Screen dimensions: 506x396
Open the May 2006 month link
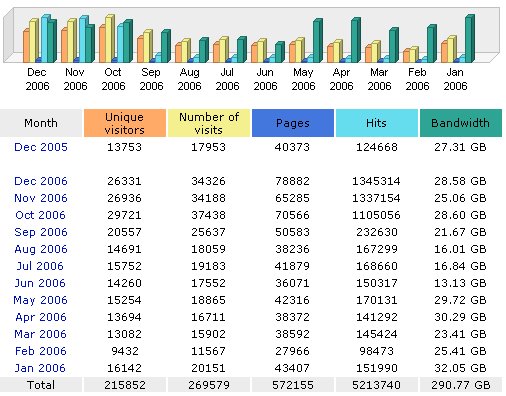point(40,300)
